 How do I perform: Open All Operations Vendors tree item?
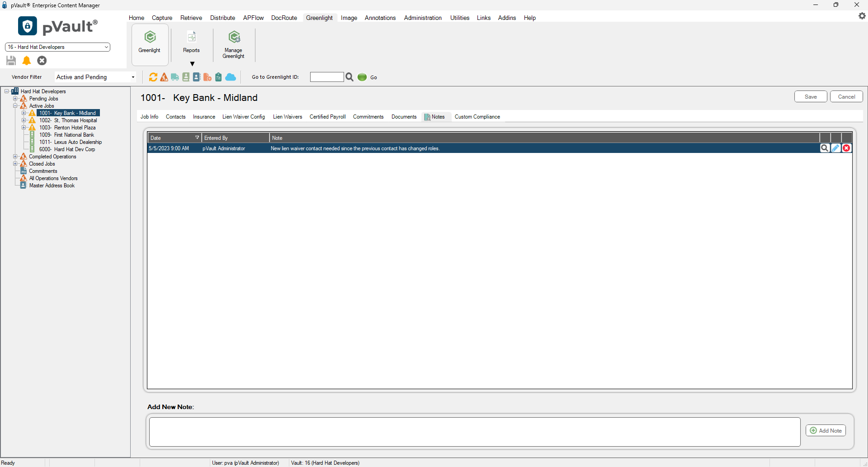pyautogui.click(x=53, y=178)
